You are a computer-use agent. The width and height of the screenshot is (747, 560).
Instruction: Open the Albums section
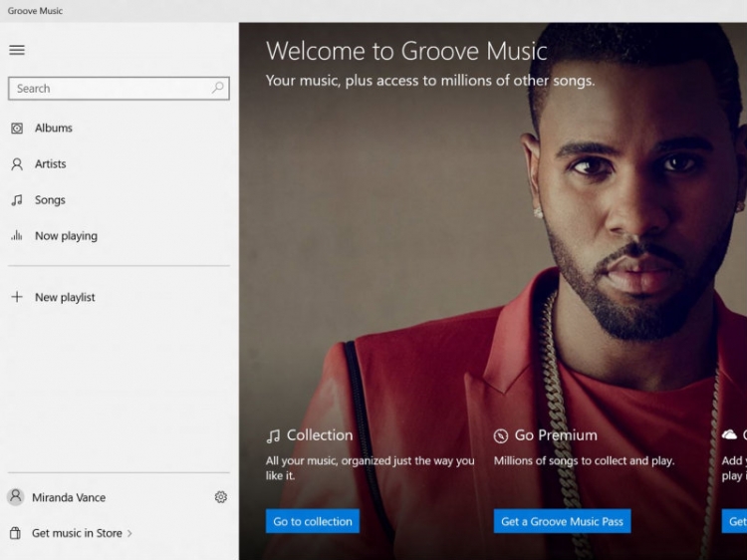click(x=54, y=128)
